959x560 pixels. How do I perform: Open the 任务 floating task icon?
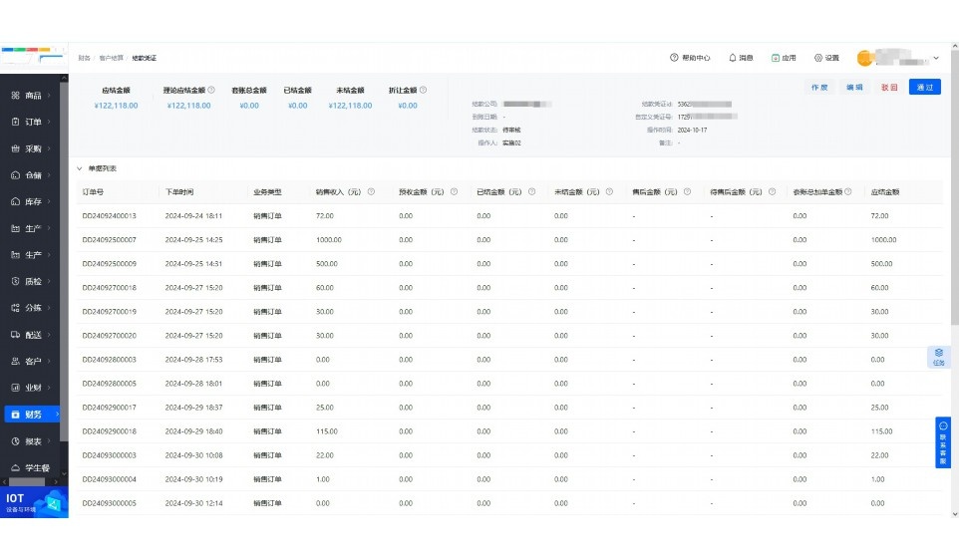[938, 357]
